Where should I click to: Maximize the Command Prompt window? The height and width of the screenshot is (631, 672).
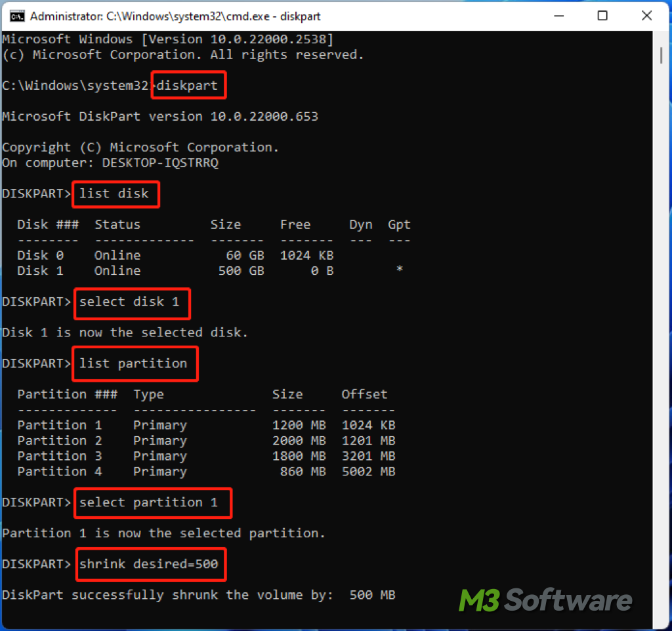[x=602, y=16]
